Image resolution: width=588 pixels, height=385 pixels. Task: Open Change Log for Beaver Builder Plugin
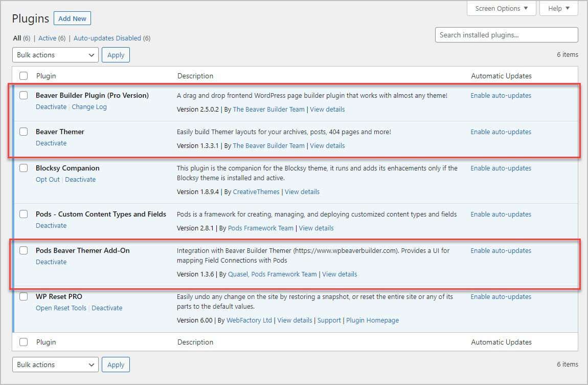[x=89, y=106]
